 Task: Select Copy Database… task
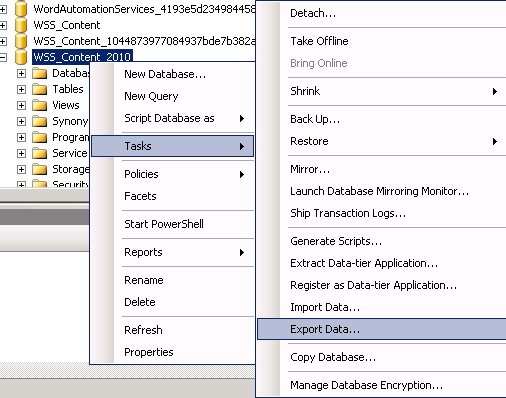382,357
